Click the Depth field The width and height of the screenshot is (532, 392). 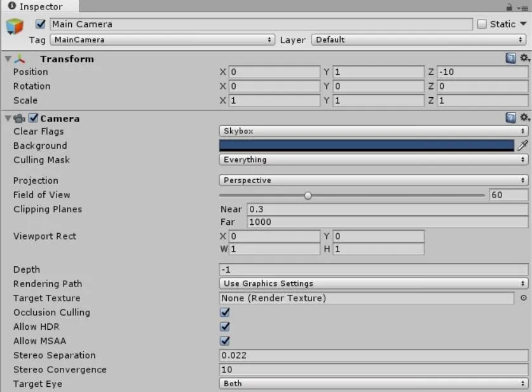[x=374, y=269]
